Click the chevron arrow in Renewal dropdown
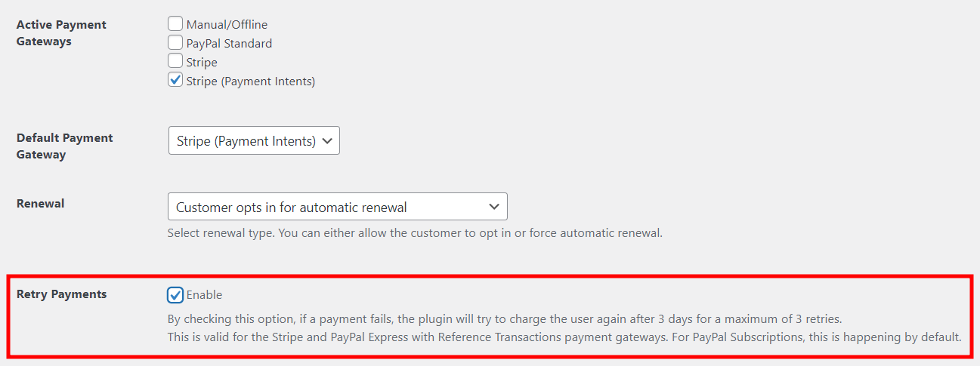This screenshot has width=980, height=366. (x=494, y=207)
